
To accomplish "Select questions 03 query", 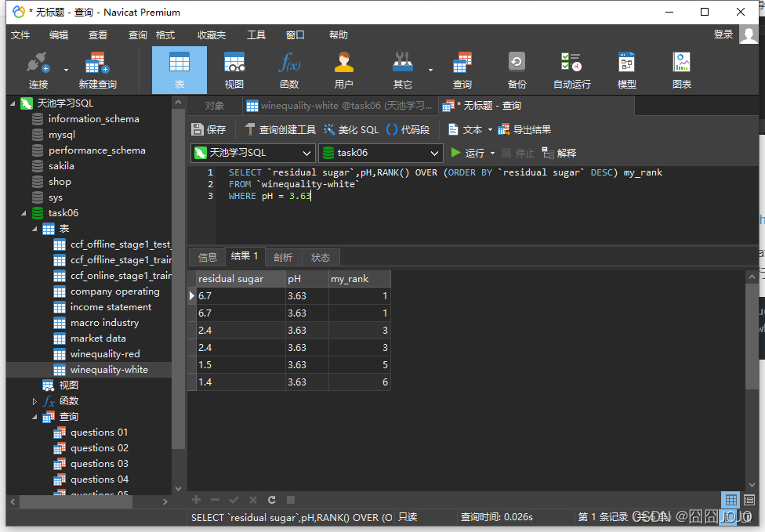I will pyautogui.click(x=99, y=464).
